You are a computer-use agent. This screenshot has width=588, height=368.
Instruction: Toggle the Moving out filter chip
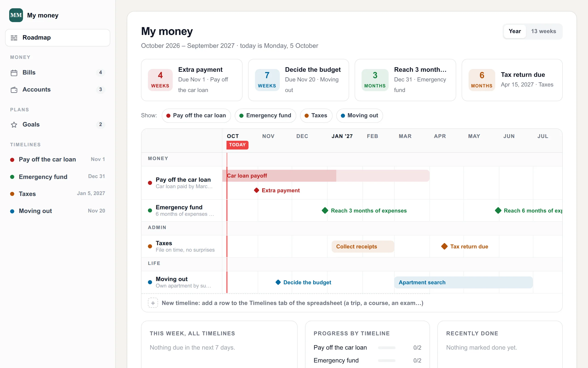pyautogui.click(x=360, y=116)
